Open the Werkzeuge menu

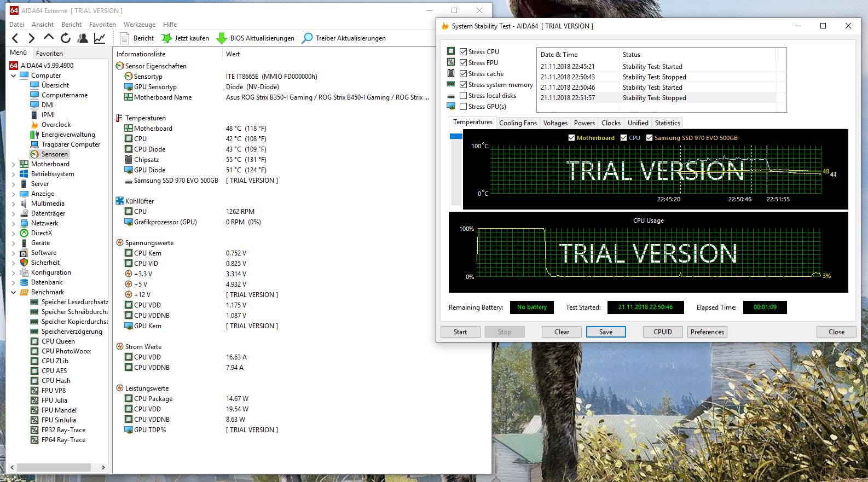tap(140, 25)
